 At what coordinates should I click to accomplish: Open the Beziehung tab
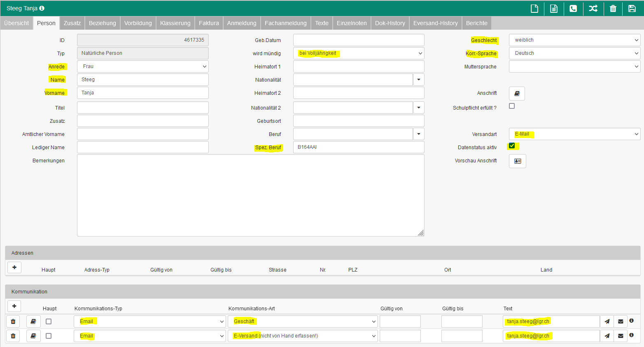pyautogui.click(x=103, y=23)
